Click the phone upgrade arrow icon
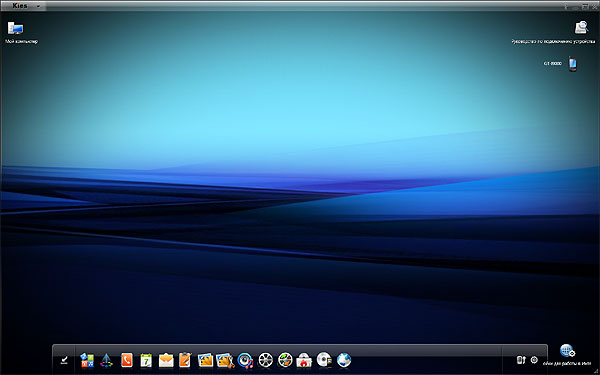Image resolution: width=600 pixels, height=375 pixels. pos(521,360)
